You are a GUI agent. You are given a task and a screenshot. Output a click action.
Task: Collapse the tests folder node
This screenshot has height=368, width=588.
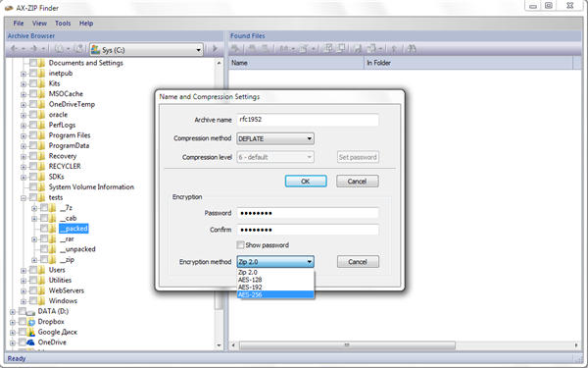click(x=24, y=198)
